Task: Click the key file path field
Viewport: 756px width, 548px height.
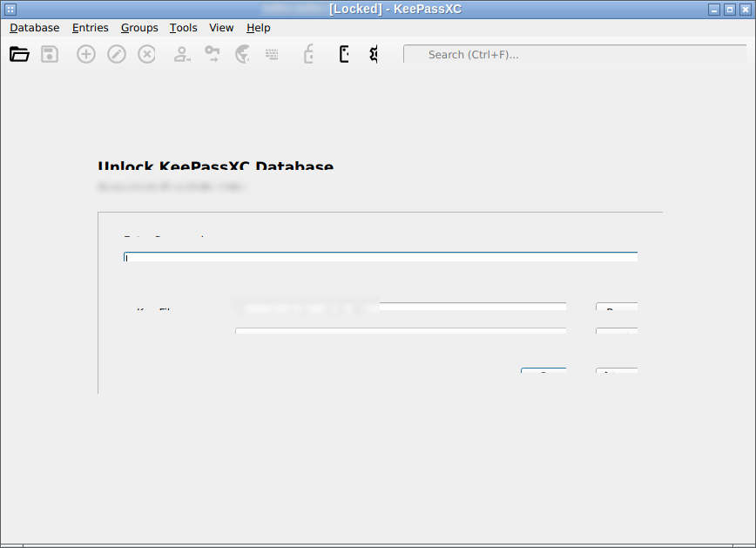Action: click(x=401, y=307)
